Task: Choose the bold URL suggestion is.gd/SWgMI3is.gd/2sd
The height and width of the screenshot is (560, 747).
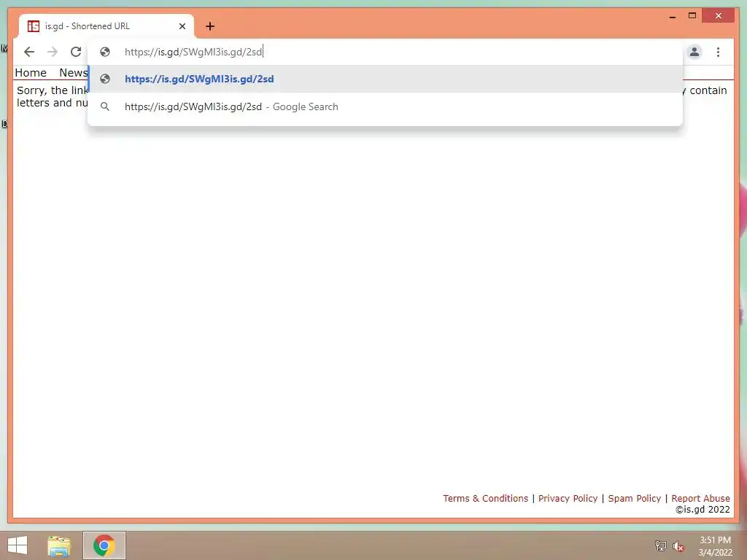Action: (x=385, y=79)
